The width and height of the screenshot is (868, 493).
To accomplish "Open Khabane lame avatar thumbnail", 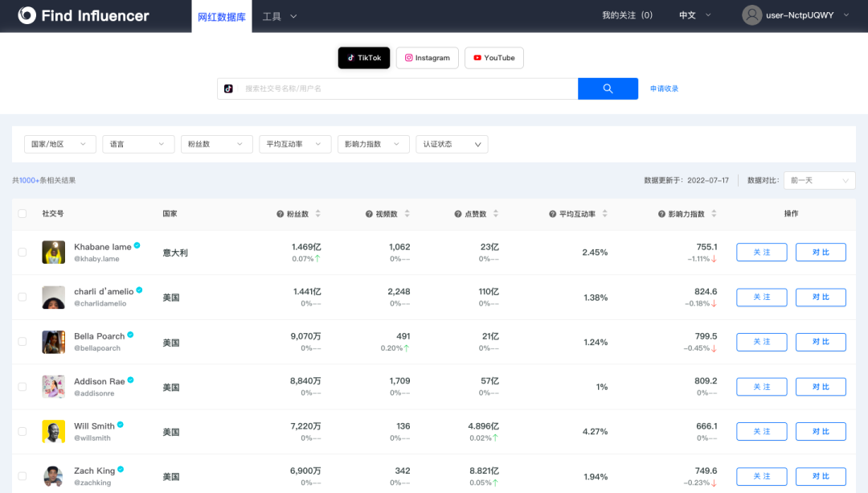I will pos(54,252).
